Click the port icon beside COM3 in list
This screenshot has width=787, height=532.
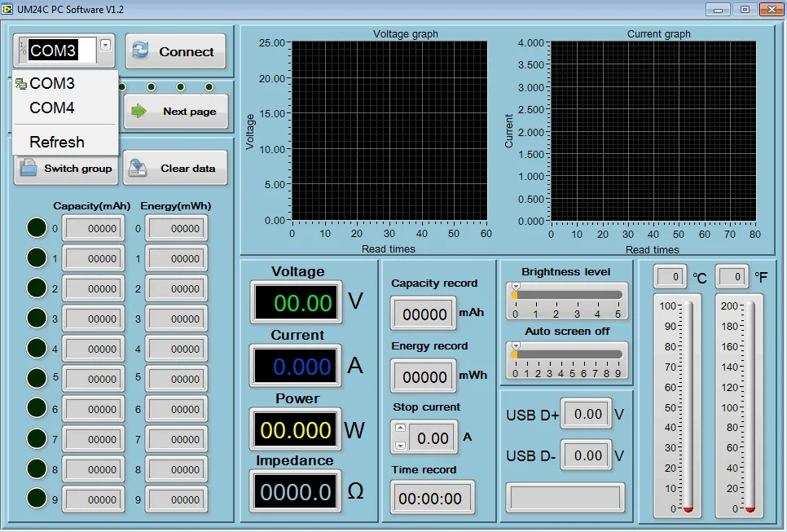coord(20,83)
